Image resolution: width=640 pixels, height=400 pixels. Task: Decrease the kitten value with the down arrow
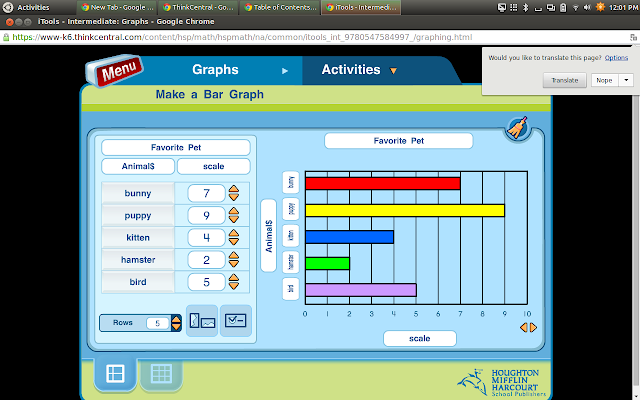pos(233,241)
